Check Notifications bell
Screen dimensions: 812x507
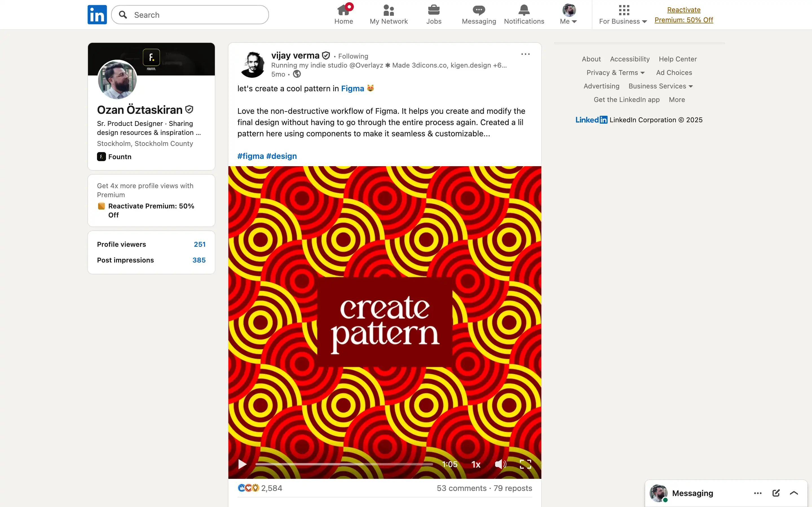coord(524,14)
